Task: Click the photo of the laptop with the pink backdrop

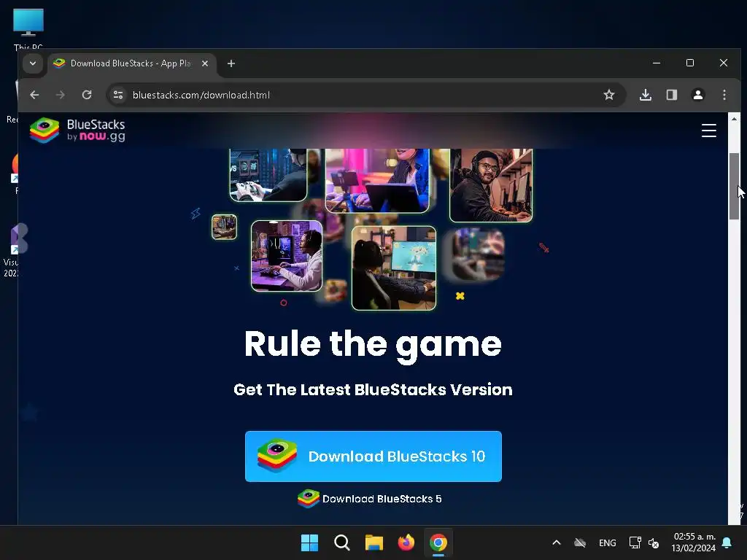Action: (377, 180)
